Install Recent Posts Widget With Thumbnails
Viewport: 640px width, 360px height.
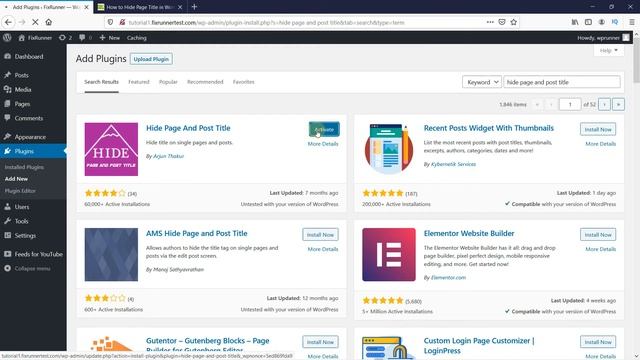click(x=598, y=129)
